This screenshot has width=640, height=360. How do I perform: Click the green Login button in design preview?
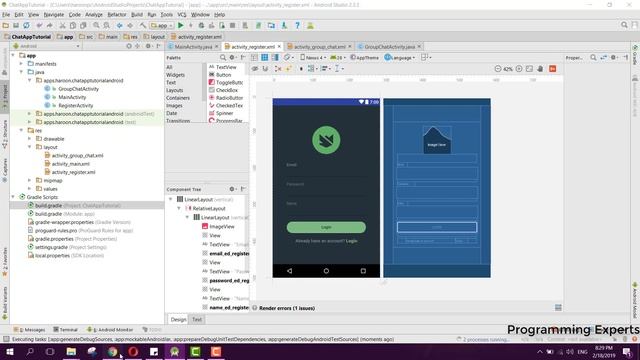tap(326, 227)
